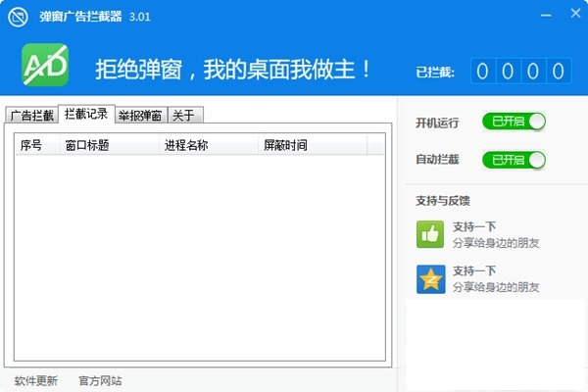Open the 举报弹窗 tab
The image size is (588, 392).
140,116
